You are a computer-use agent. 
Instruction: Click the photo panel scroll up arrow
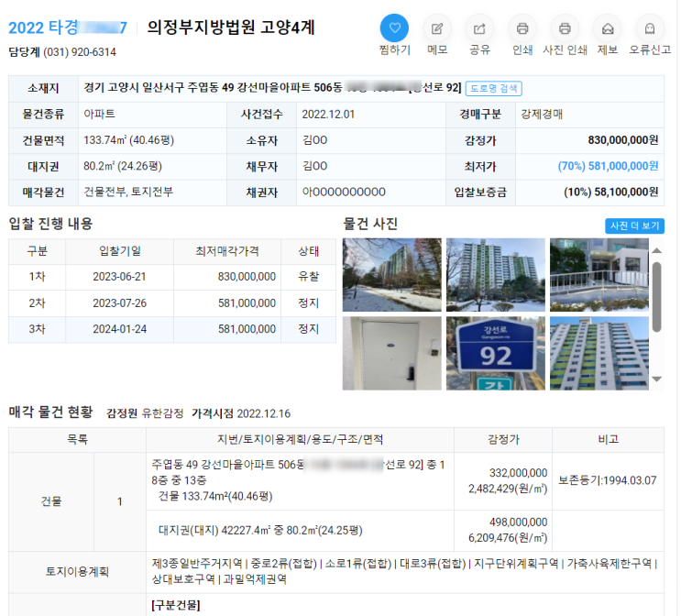point(656,250)
